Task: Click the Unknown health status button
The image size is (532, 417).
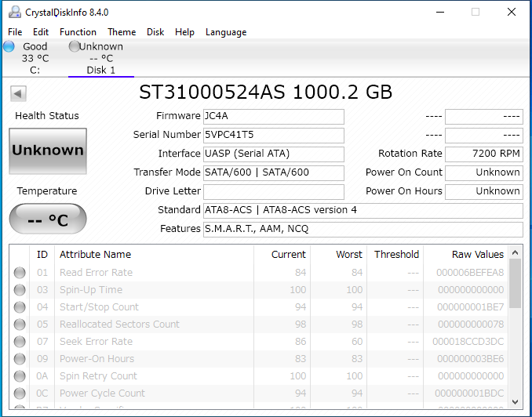Action: point(48,150)
